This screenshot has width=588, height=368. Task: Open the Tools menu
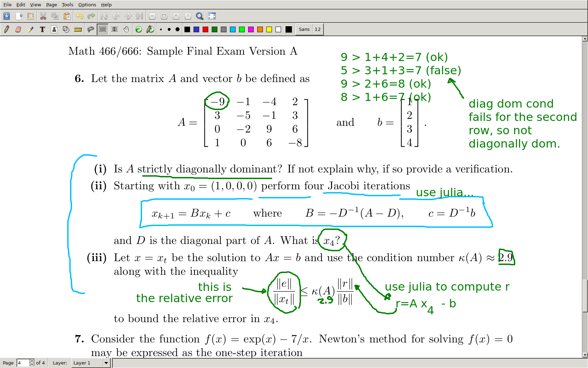coord(68,5)
